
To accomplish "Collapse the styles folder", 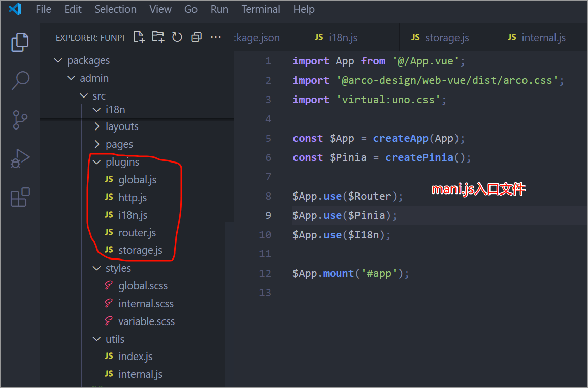I will coord(118,268).
